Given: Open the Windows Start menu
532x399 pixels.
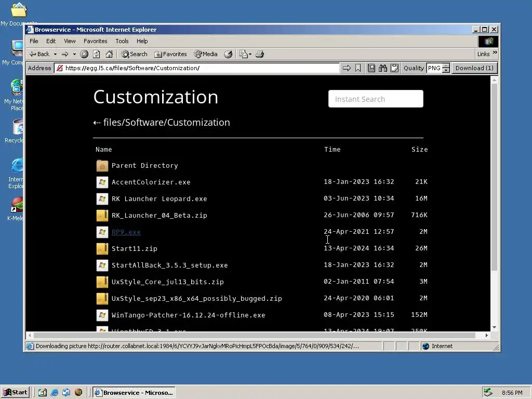Looking at the screenshot, I should tap(15, 393).
